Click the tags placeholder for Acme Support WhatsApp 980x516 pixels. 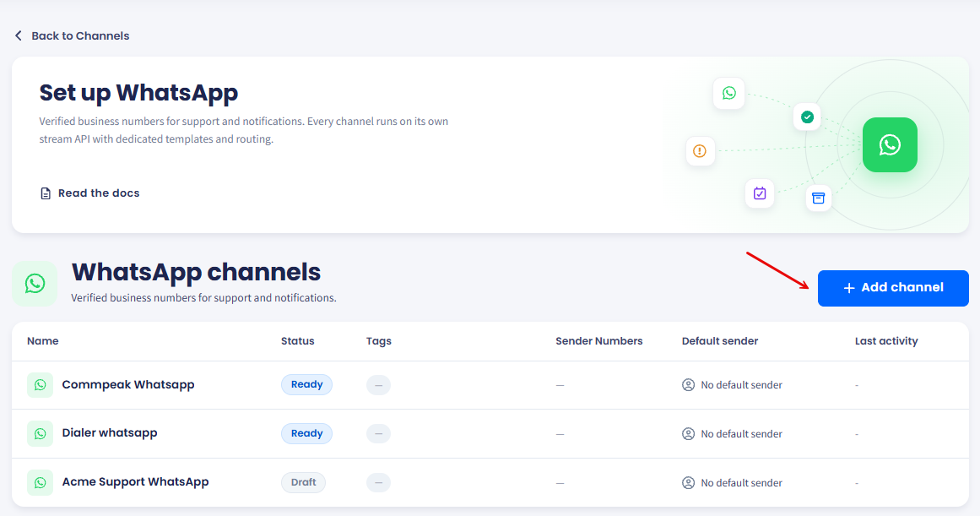(378, 482)
